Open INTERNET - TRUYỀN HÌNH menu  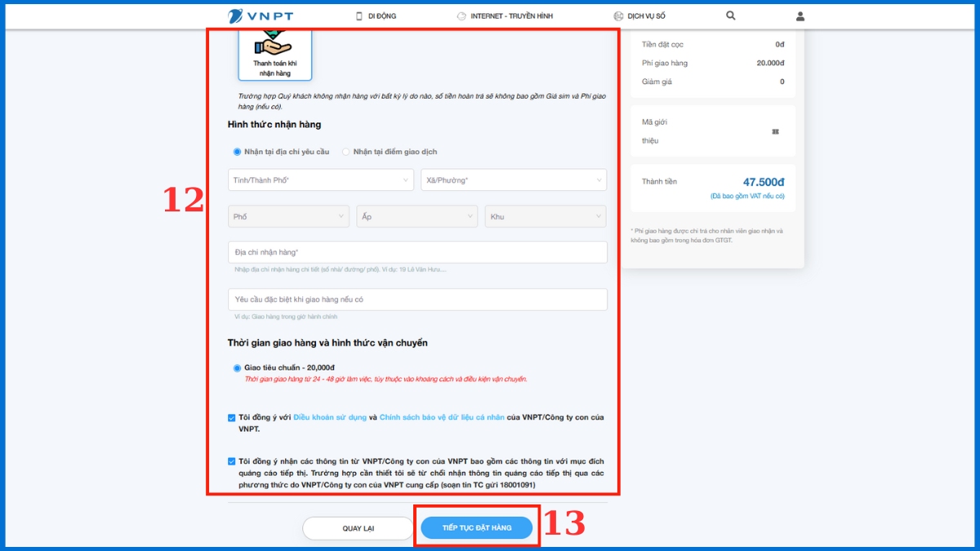coord(512,16)
